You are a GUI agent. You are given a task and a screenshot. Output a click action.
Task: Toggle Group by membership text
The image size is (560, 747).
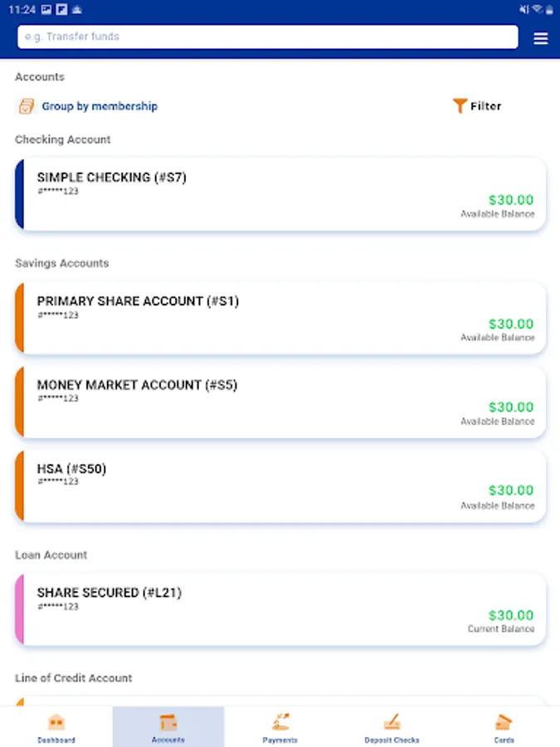[100, 106]
